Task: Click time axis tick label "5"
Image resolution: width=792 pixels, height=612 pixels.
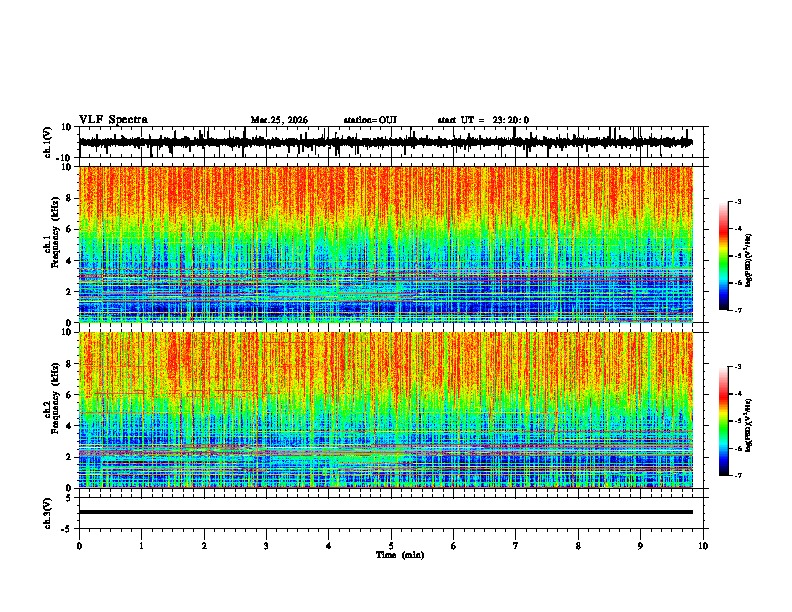Action: [x=391, y=546]
